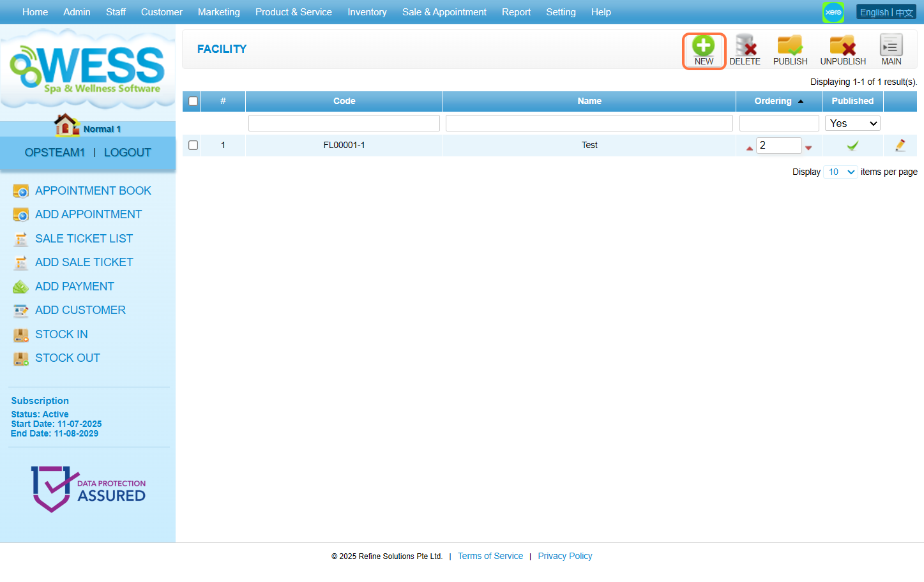This screenshot has height=582, width=924.
Task: Click the Name filter text field
Action: [589, 123]
